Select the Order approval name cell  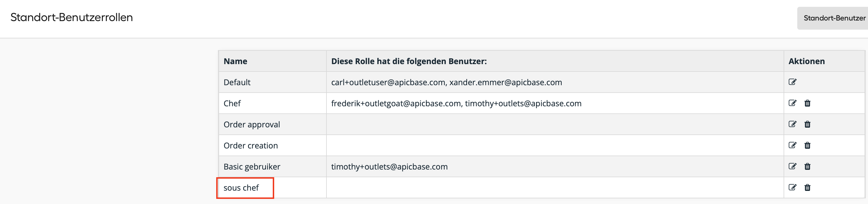[x=252, y=125]
